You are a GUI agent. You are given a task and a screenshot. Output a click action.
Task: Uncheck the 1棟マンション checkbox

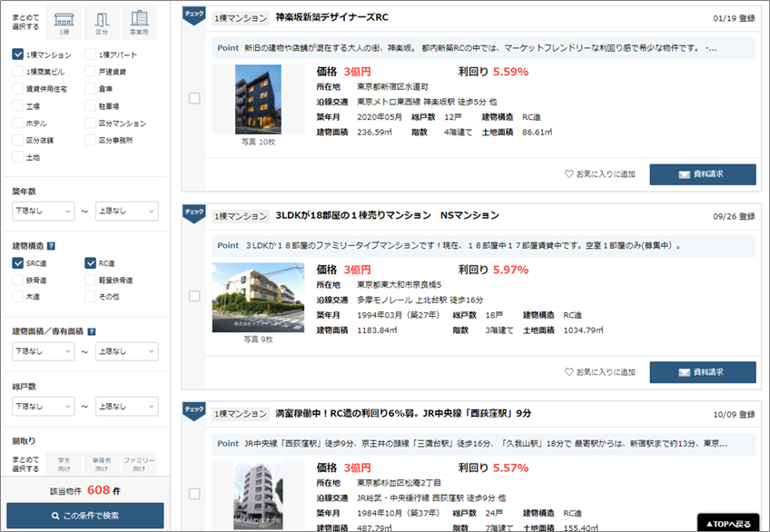(18, 54)
